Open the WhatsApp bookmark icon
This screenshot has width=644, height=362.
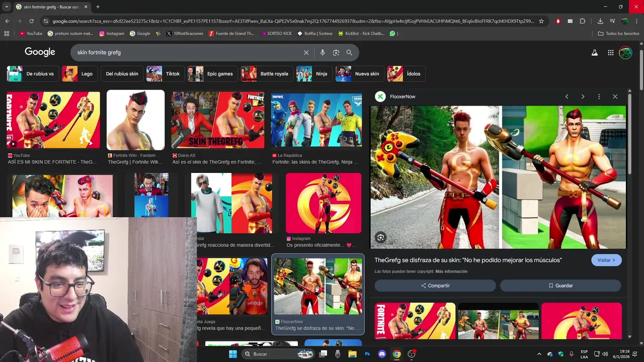pos(392,33)
